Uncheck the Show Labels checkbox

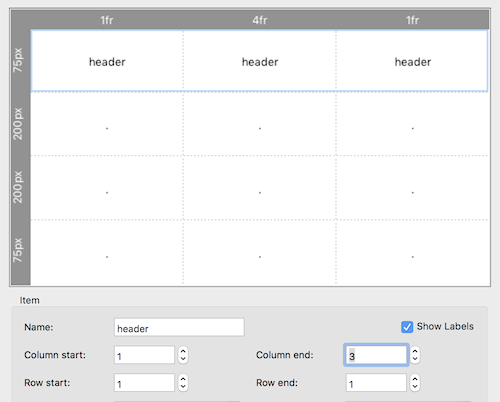coord(407,327)
